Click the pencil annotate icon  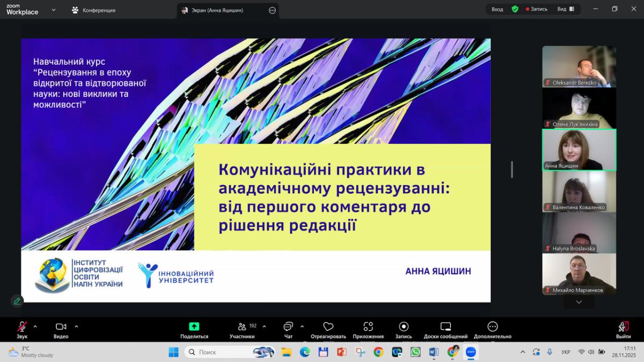tap(17, 301)
